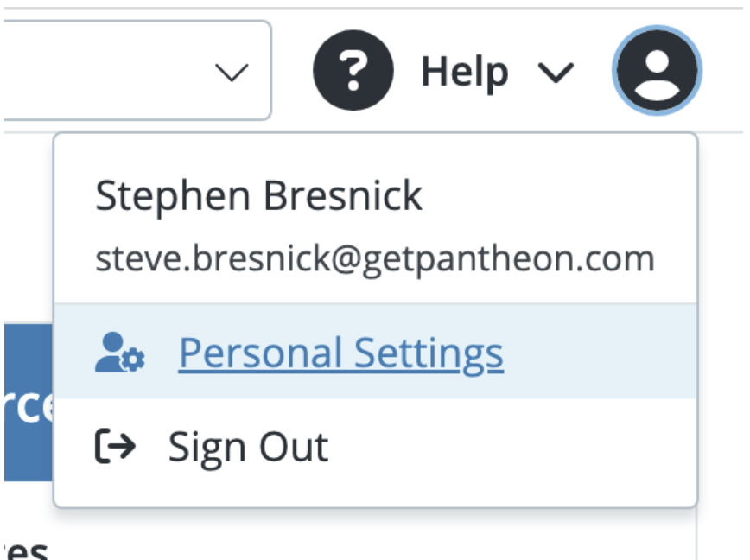Open the Personal Settings link

[x=340, y=353]
